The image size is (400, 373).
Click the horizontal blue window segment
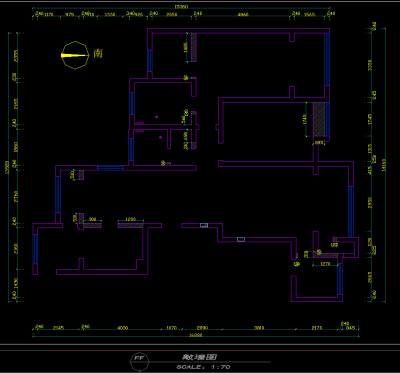[110, 168]
